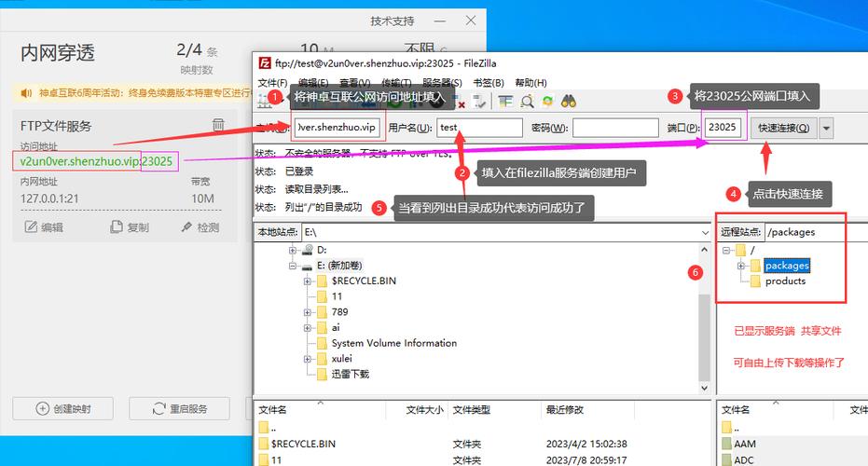
Task: Click the 用户名 field containing test
Action: 479,128
